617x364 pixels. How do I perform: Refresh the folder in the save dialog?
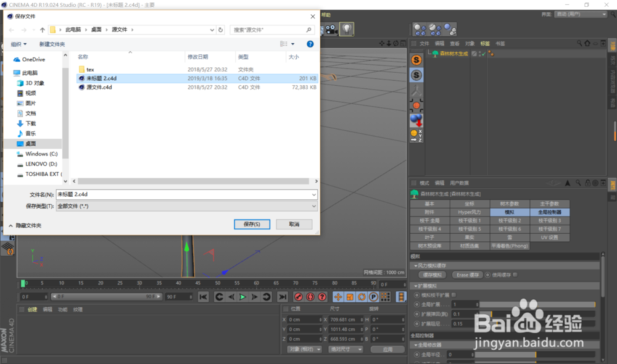click(221, 30)
